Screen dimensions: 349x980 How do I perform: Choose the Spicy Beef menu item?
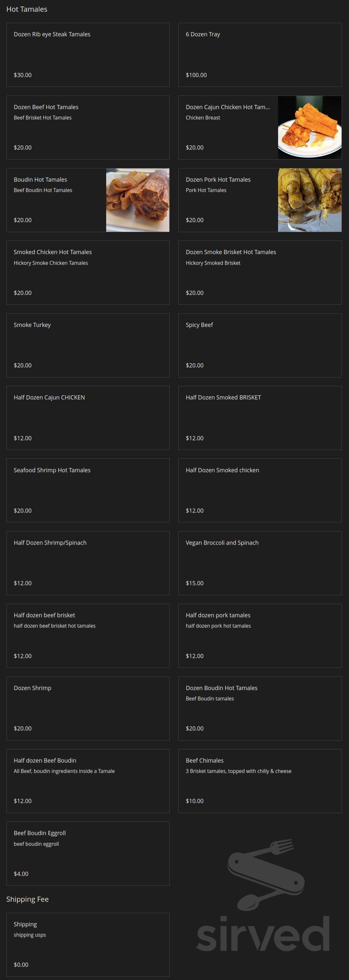(260, 345)
